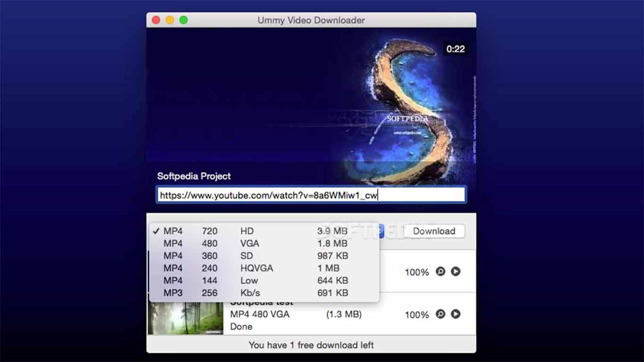Choose MP4 144 Low quality option
Screen dimensions: 644x362
(264, 280)
